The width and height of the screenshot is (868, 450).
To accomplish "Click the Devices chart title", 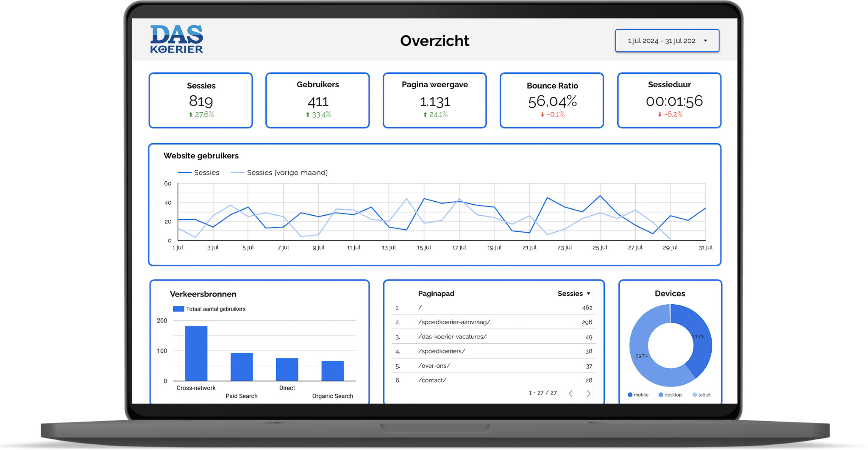I will click(670, 294).
